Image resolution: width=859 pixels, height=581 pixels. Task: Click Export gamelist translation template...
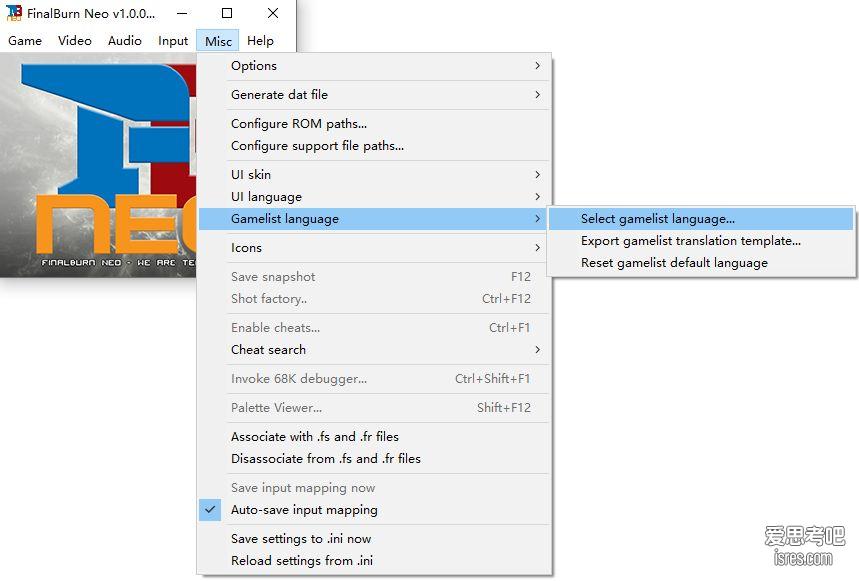click(x=701, y=241)
